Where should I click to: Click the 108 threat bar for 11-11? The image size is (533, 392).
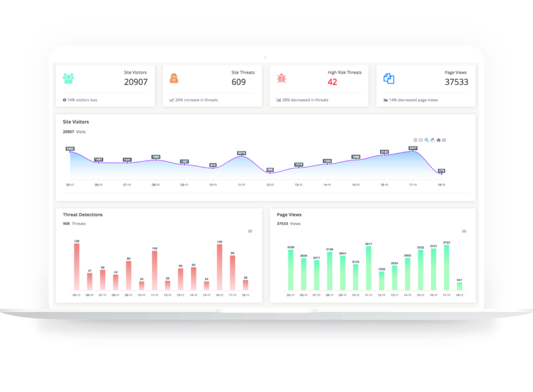tap(155, 270)
